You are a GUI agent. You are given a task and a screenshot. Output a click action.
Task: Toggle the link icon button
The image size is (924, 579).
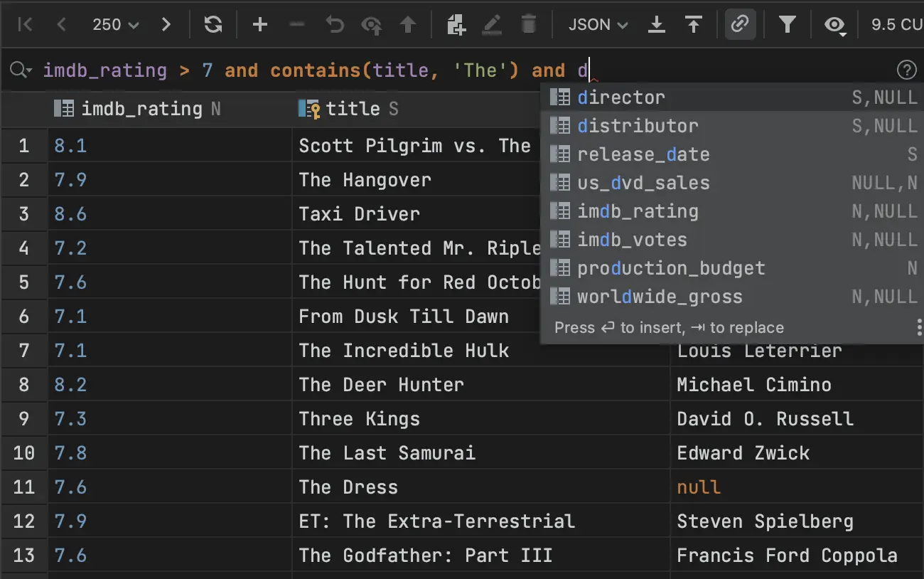tap(740, 25)
